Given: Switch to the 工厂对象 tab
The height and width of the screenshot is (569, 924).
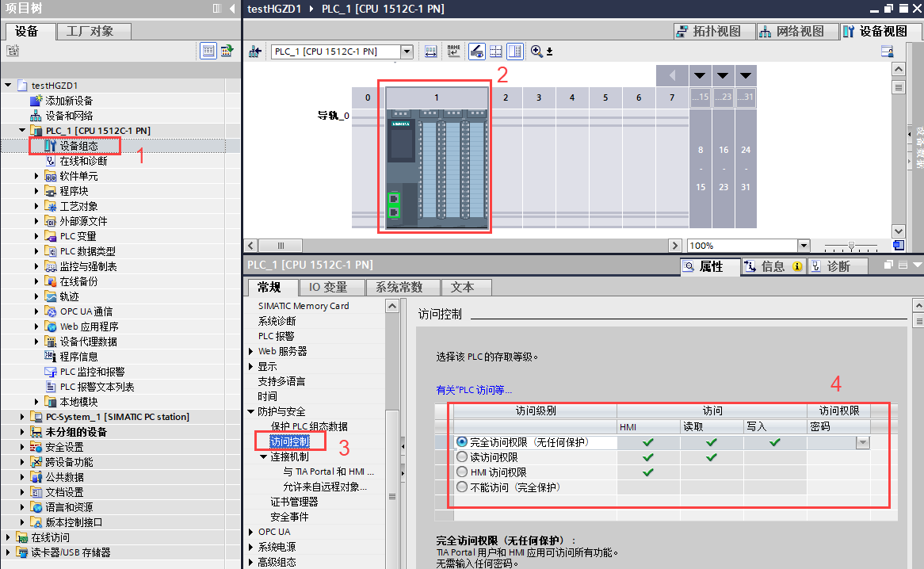Looking at the screenshot, I should (90, 32).
